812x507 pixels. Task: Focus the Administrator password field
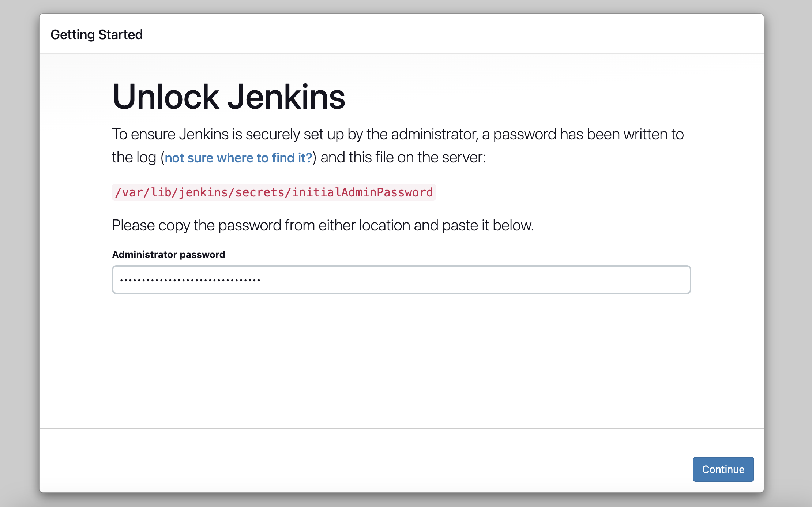pos(401,280)
